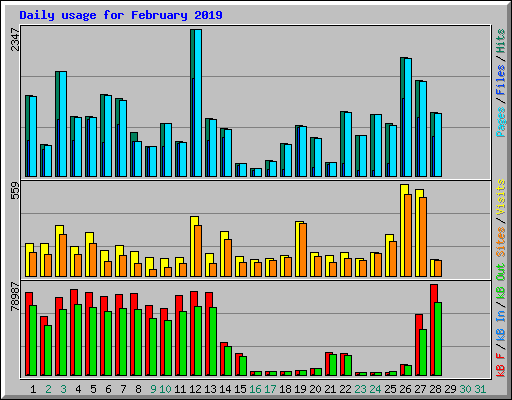This screenshot has width=512, height=400.
Task: Click day 8 on the x-axis
Action: pos(138,389)
